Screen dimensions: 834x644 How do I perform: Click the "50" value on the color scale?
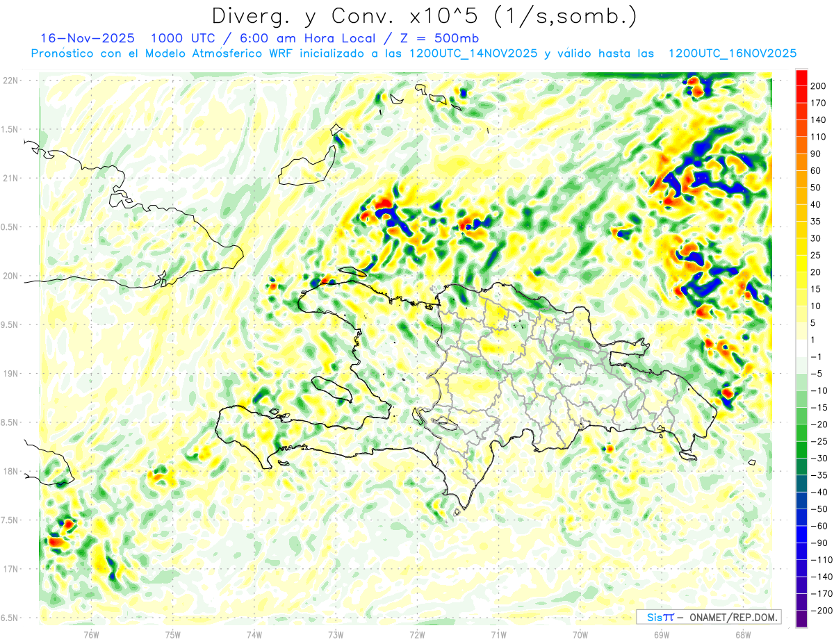(x=817, y=188)
